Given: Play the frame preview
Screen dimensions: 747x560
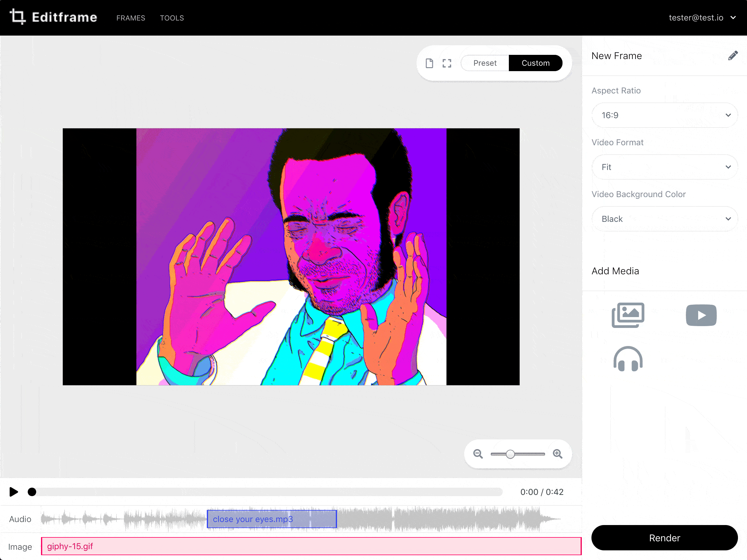Looking at the screenshot, I should pos(14,492).
